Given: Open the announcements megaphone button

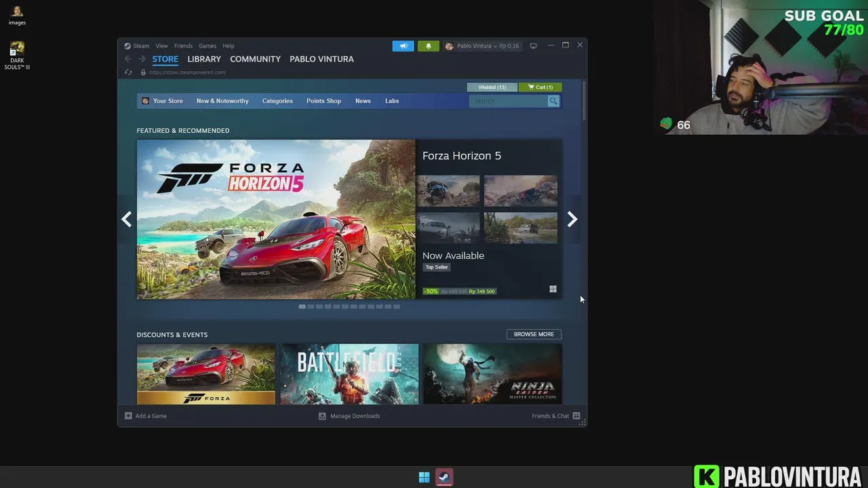Looking at the screenshot, I should point(403,46).
